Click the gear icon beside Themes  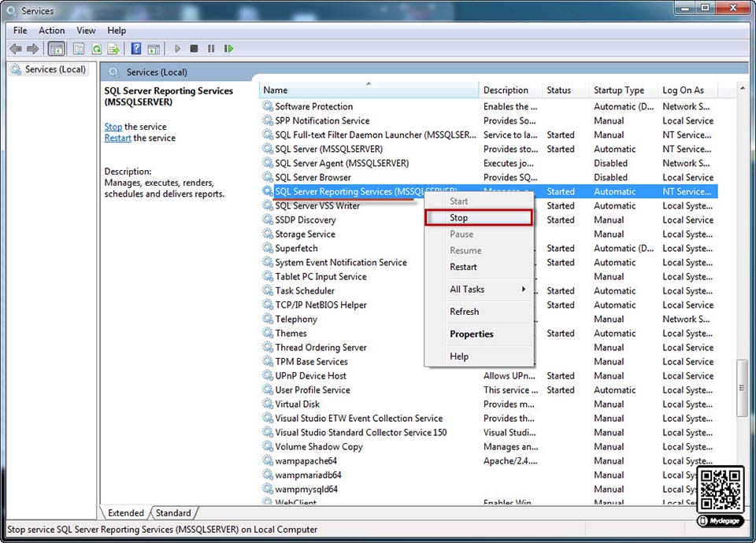click(267, 333)
